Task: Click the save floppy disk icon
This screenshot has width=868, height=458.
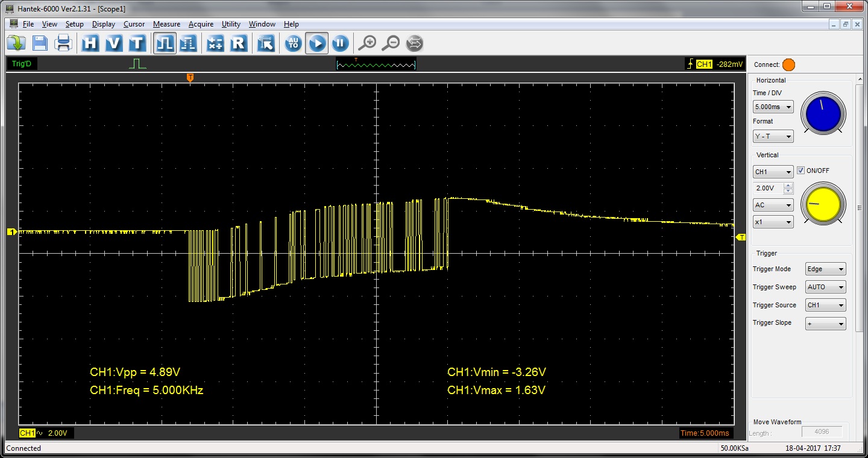Action: point(40,43)
